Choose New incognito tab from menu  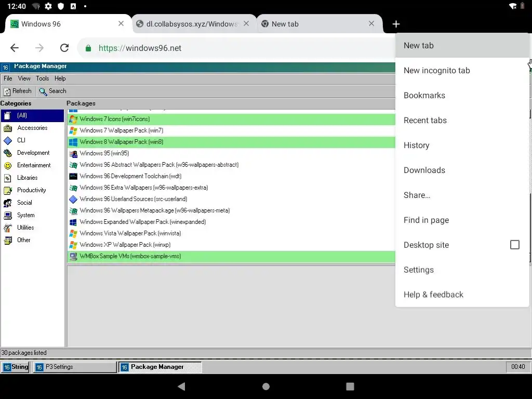coord(462,71)
